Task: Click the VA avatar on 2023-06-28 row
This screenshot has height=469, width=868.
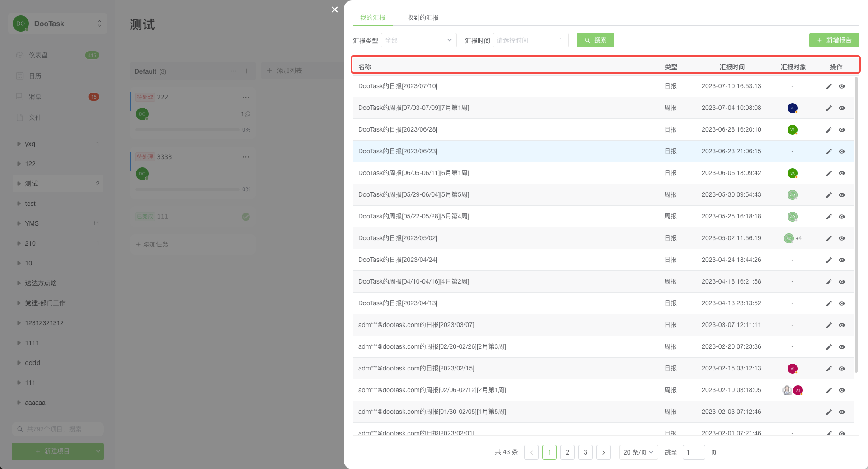Action: (792, 130)
